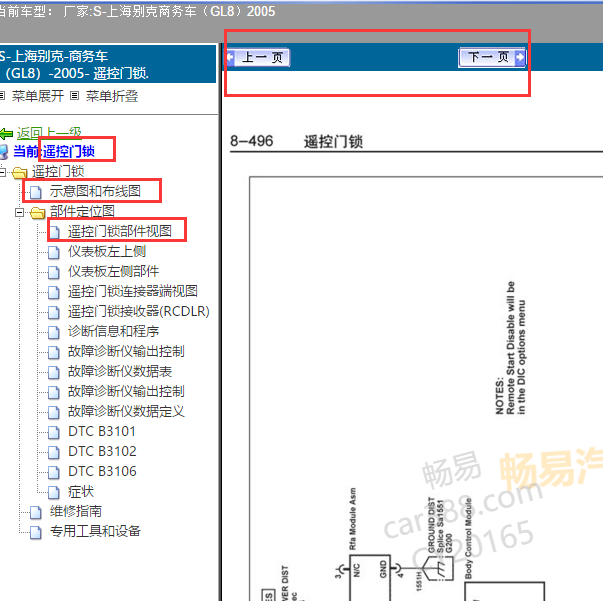Click page icon beside 专用工具和设备
603x601 pixels.
36,533
